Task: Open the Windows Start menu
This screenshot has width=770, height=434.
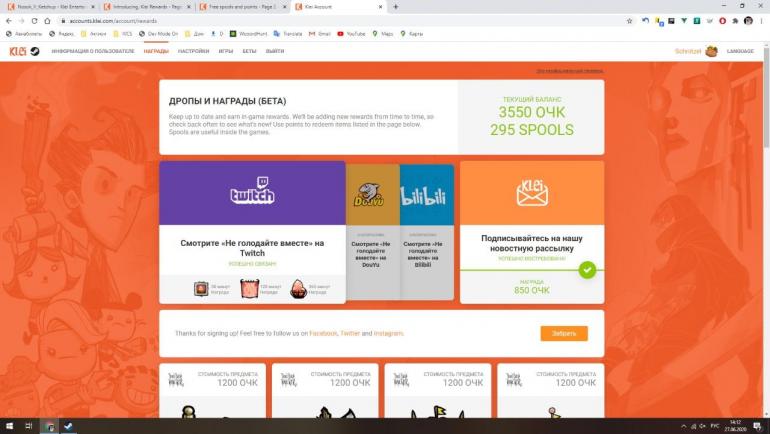Action: 9,426
